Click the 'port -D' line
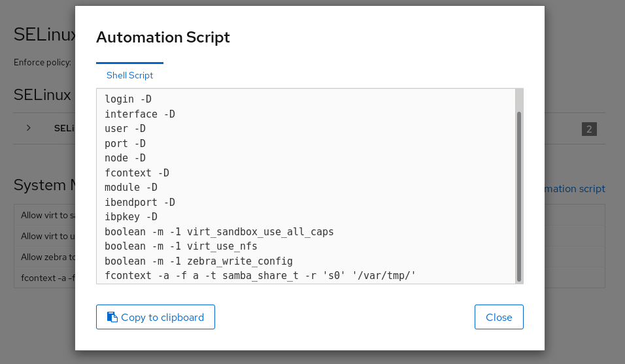This screenshot has height=364, width=625. 125,143
